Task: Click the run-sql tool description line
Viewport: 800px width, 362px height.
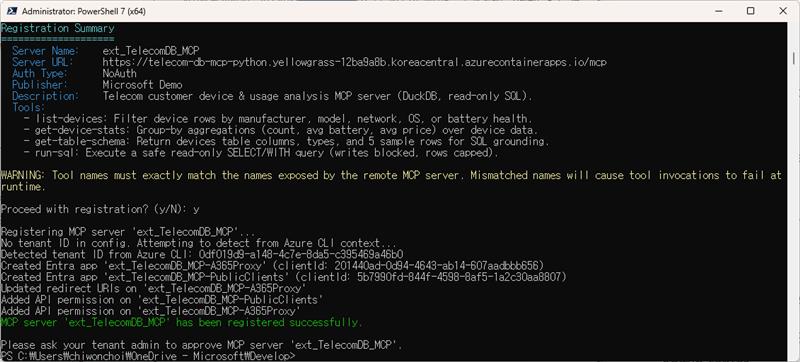Action: coord(260,152)
